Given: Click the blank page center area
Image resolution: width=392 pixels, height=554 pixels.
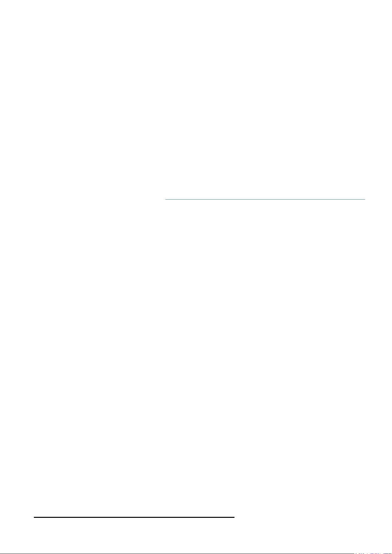Looking at the screenshot, I should (x=196, y=277).
